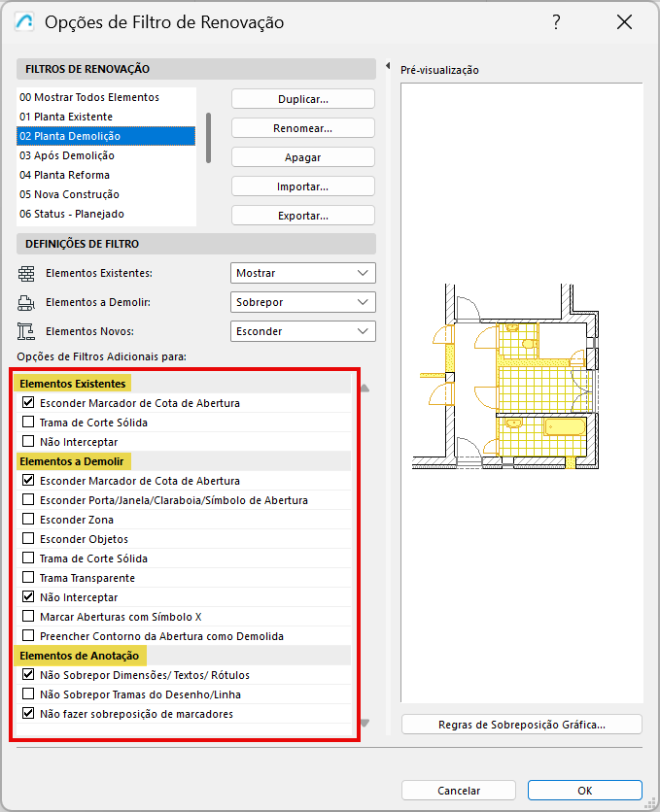The width and height of the screenshot is (660, 812).
Task: Click the Cancelar button
Action: pyautogui.click(x=459, y=791)
